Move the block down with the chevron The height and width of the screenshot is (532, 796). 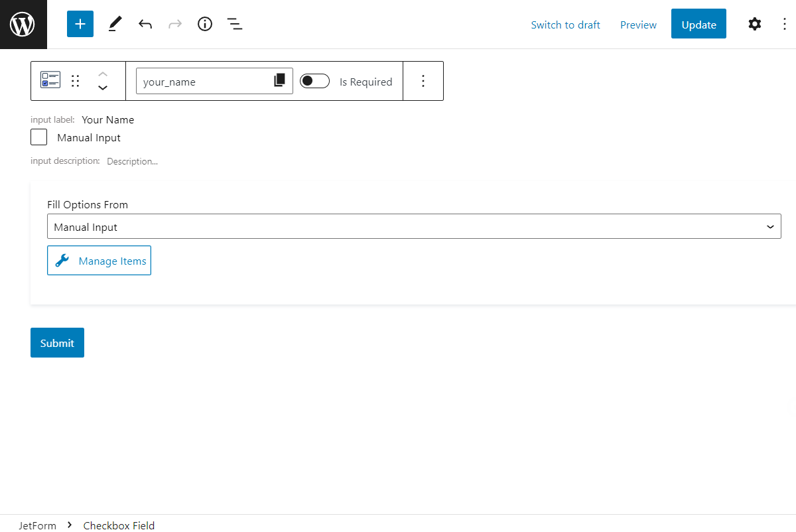(x=103, y=88)
